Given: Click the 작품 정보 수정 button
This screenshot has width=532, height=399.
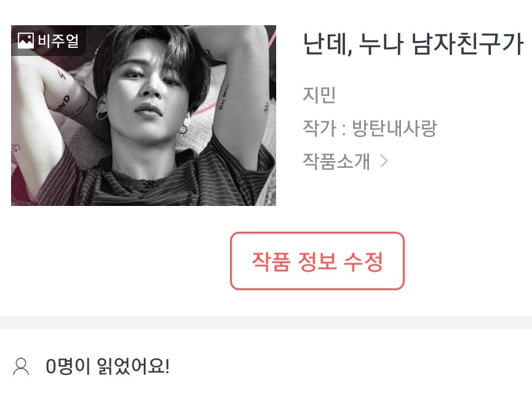Looking at the screenshot, I should 317,261.
